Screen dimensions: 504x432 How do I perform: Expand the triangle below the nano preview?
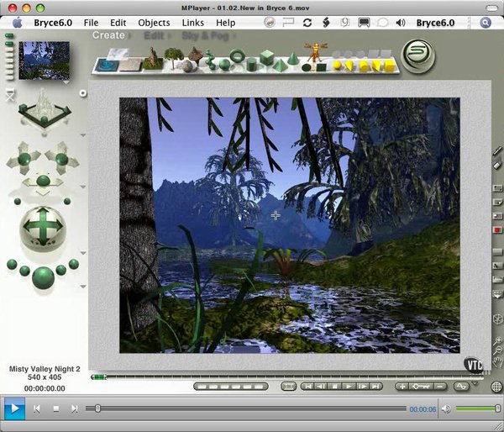(x=66, y=82)
